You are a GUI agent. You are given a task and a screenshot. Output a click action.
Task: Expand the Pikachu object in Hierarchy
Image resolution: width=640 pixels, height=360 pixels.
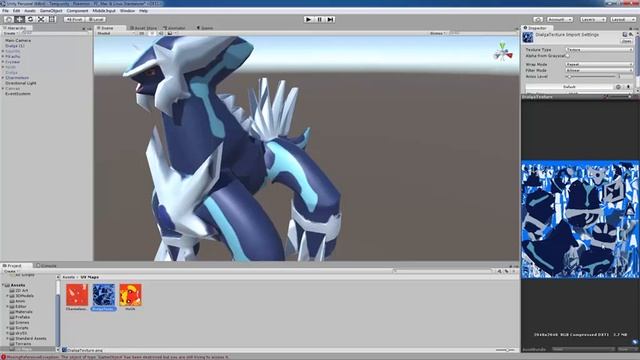(x=3, y=56)
